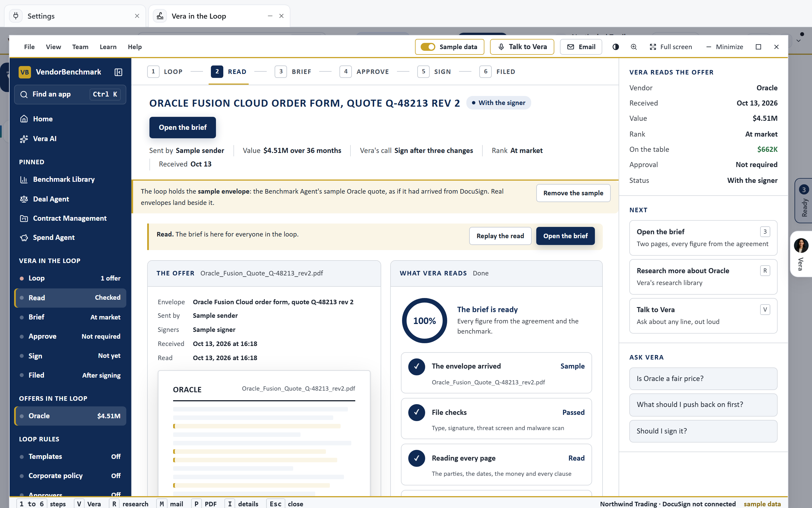This screenshot has width=812, height=508.
Task: Open the Benchmark Library pinned app
Action: (70, 179)
